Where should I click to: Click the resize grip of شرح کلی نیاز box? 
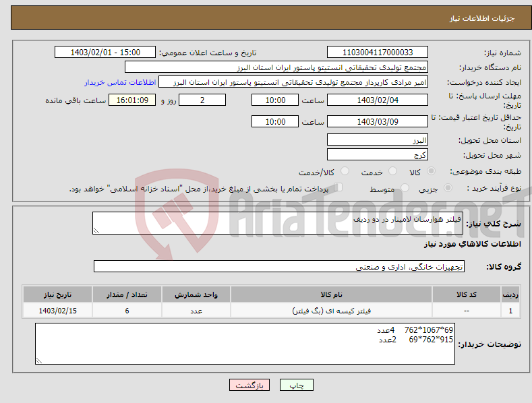coord(96,230)
